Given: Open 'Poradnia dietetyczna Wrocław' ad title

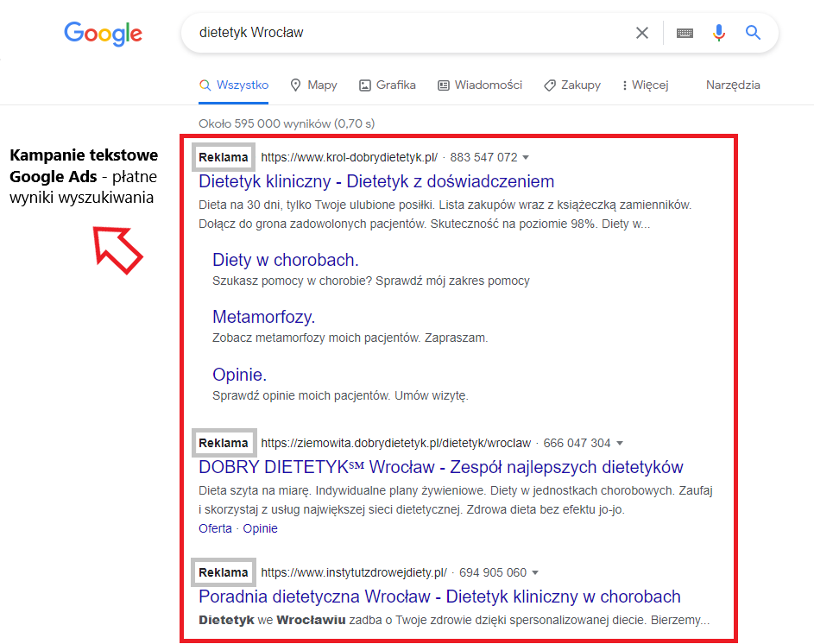Looking at the screenshot, I should [439, 597].
